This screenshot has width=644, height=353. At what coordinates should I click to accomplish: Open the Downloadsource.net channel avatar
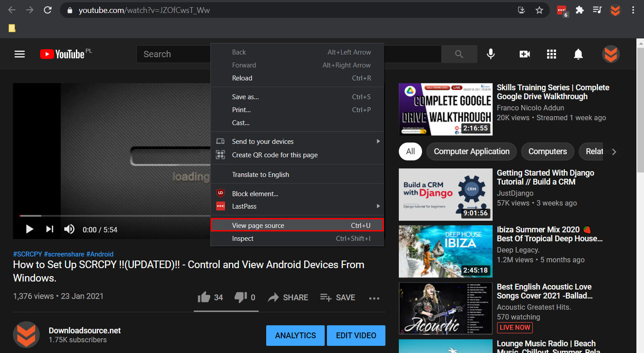pos(26,335)
